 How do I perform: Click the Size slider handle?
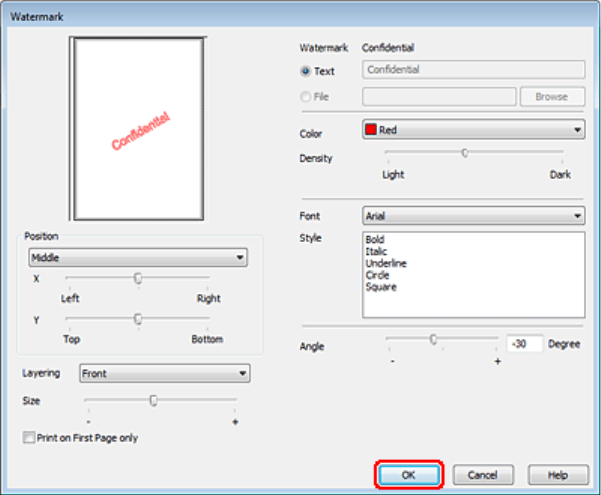click(153, 401)
